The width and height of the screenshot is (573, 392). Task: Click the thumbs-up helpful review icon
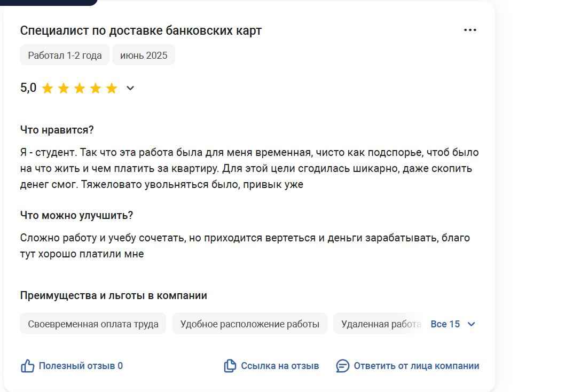tap(27, 366)
